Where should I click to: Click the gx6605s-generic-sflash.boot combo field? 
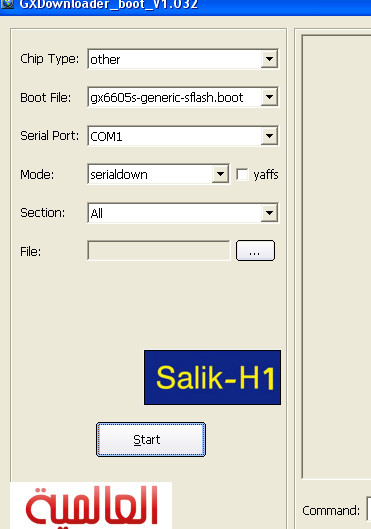pyautogui.click(x=183, y=97)
